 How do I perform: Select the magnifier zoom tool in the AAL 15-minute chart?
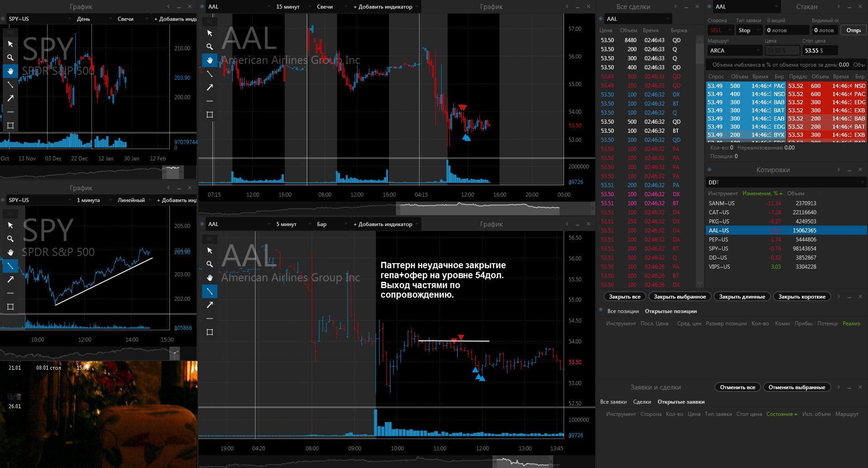click(x=209, y=47)
